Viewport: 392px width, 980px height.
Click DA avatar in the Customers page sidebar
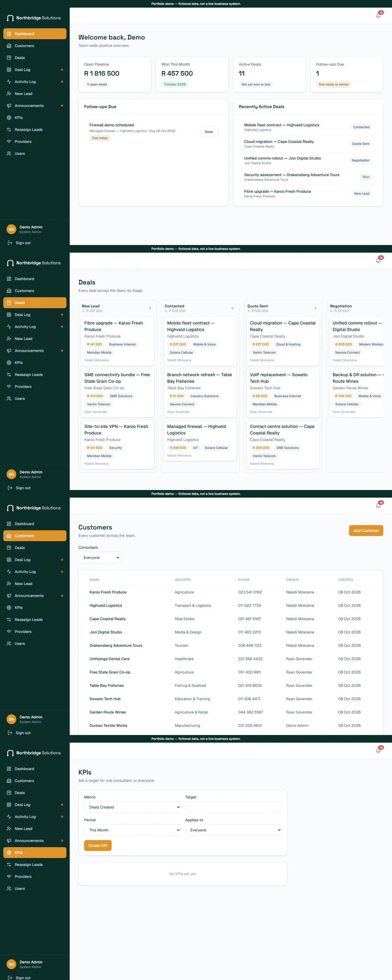point(11,719)
